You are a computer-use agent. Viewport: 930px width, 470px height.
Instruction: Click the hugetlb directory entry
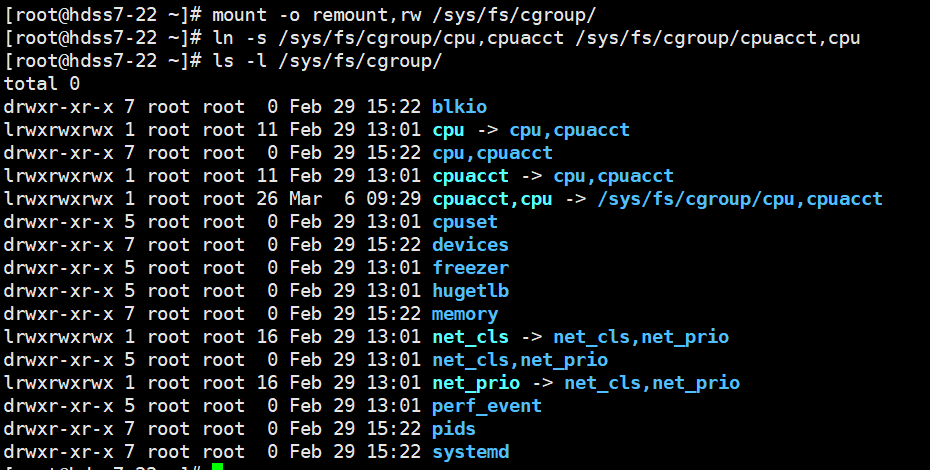(x=470, y=291)
